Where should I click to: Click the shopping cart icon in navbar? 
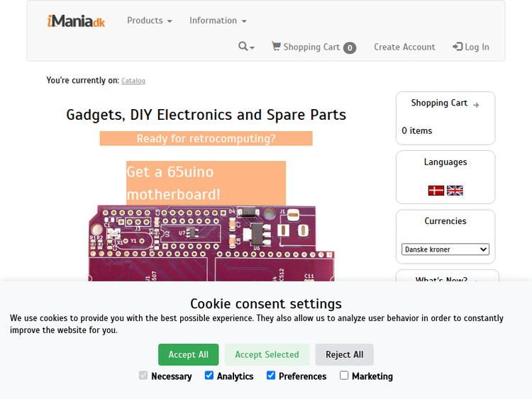[x=276, y=47]
